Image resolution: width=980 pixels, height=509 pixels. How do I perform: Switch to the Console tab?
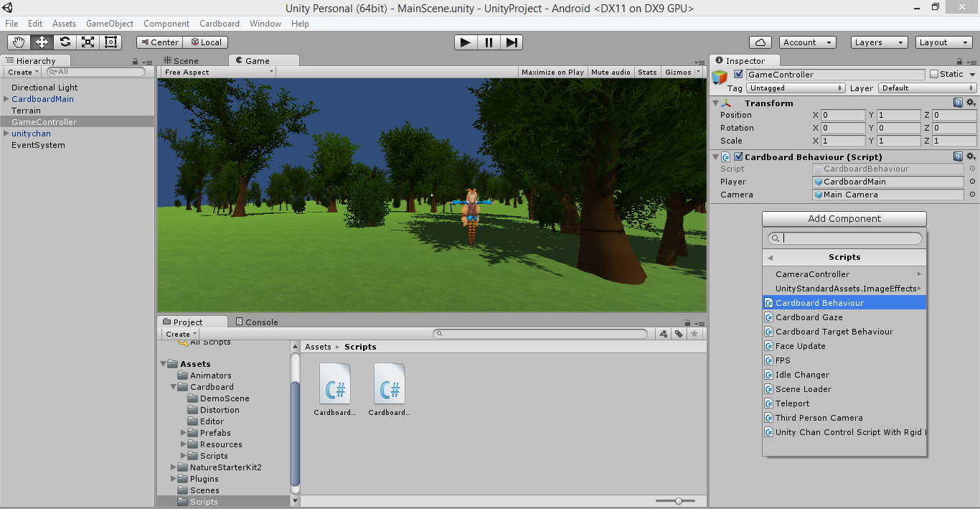click(257, 322)
